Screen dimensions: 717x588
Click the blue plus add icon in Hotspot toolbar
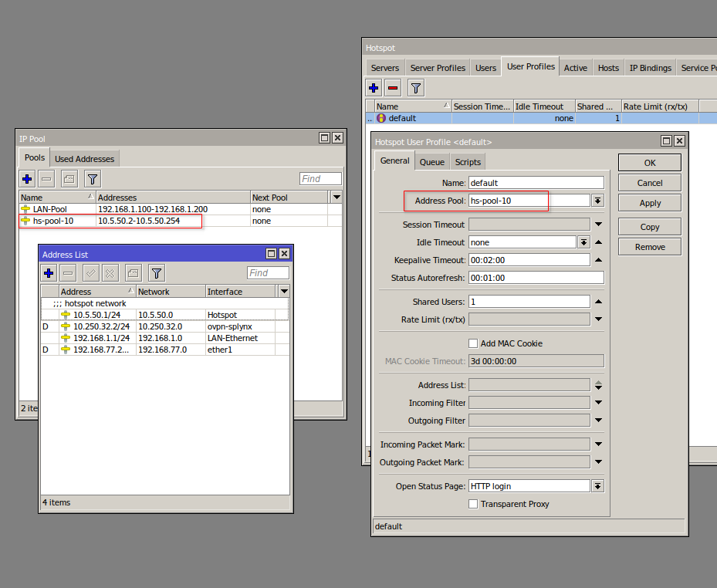click(374, 88)
